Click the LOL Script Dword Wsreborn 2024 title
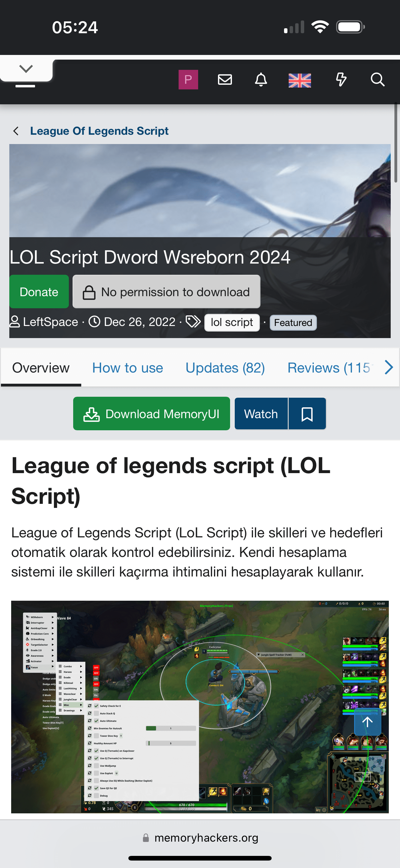Screen dimensions: 400x868 (150, 257)
